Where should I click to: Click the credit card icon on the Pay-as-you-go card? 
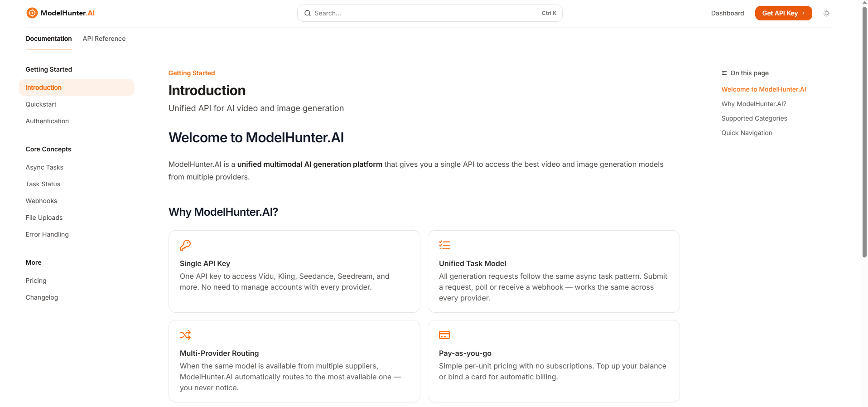pyautogui.click(x=444, y=335)
